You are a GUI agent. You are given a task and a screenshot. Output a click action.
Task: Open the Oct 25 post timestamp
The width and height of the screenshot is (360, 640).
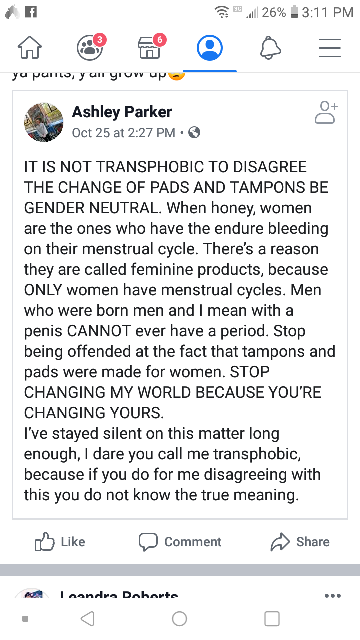pos(123,133)
